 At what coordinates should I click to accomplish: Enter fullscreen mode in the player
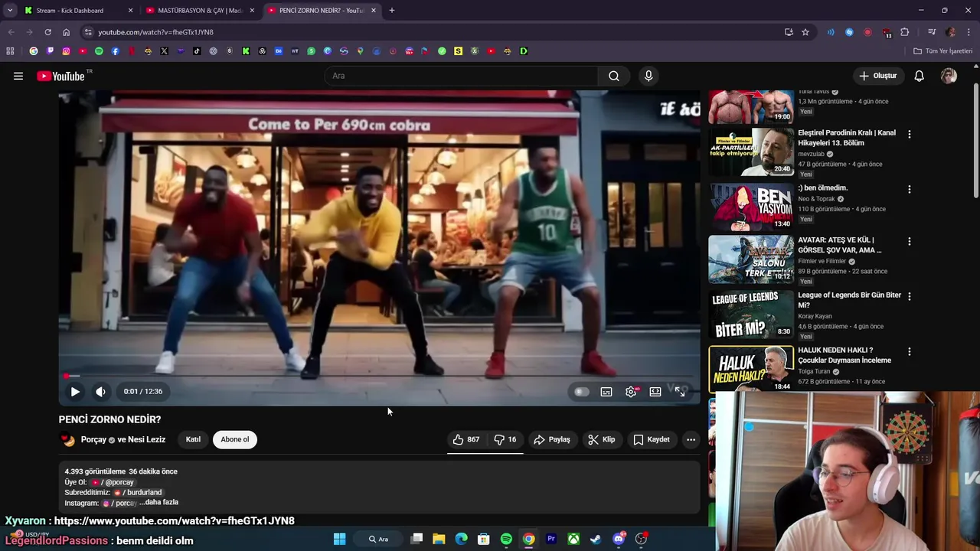[x=680, y=392]
